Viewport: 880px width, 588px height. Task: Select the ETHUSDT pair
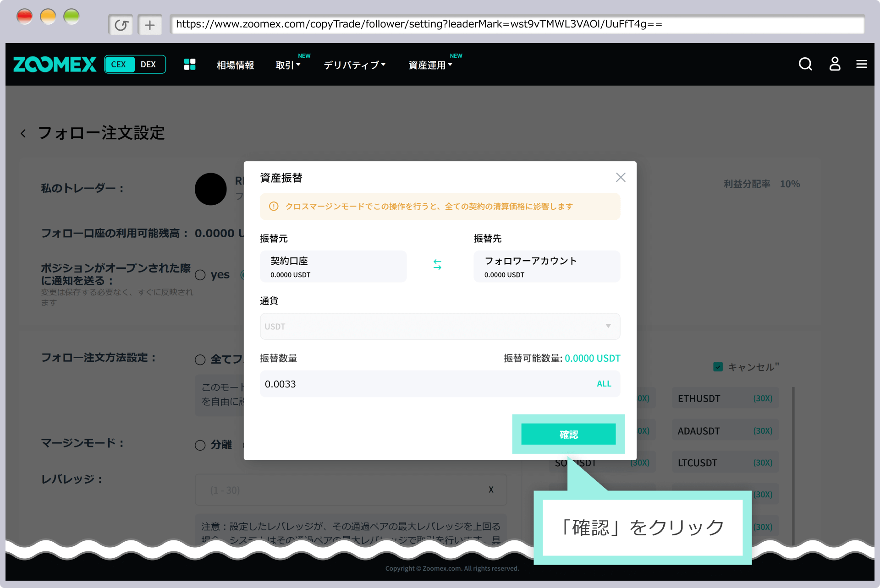pyautogui.click(x=725, y=398)
